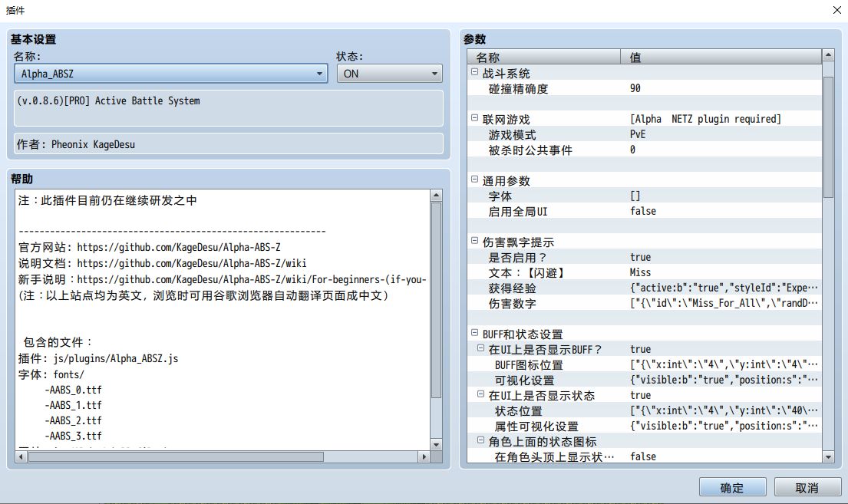Collapse the 角色上面的状态图标 subgroup
Viewport: 848px width, 504px height.
coord(480,440)
